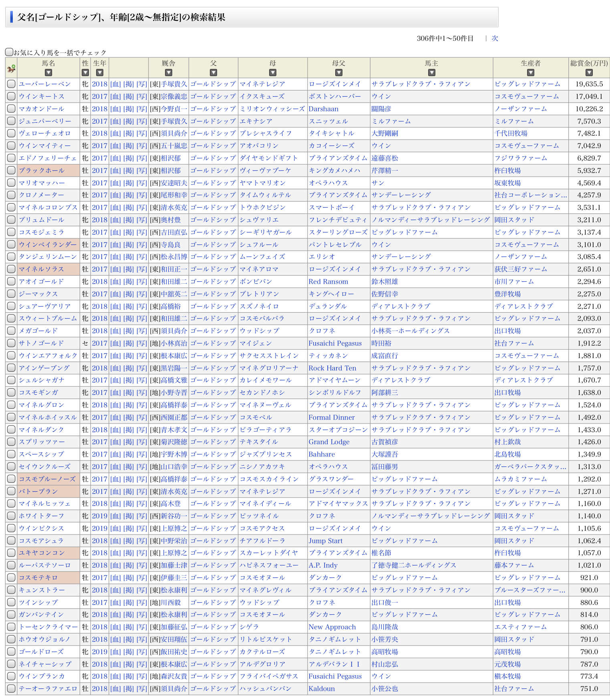This screenshot has width=610, height=700.
Task: Click the sort arrow under 生年 column
Action: 100,73
